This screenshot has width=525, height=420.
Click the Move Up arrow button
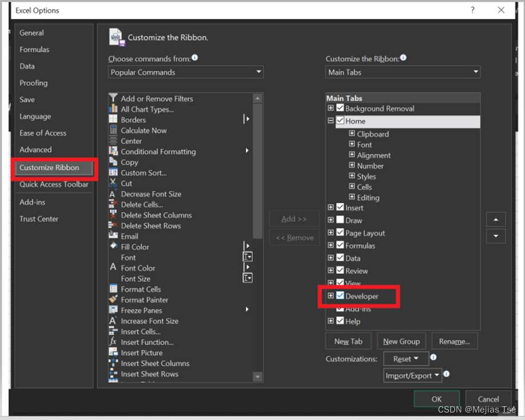coord(496,220)
